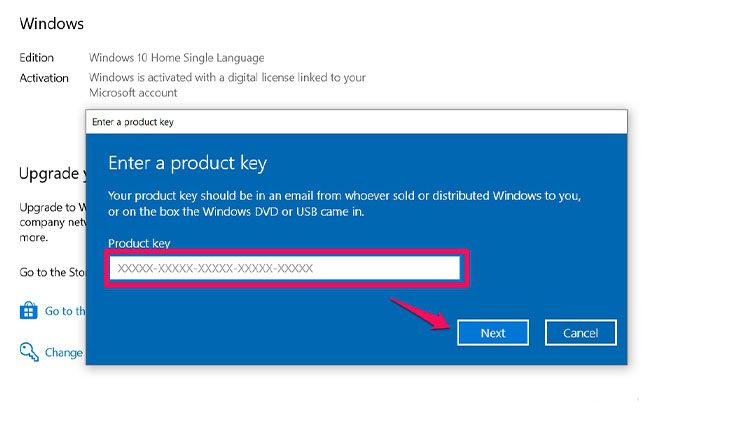Select the 'Change' product key link
Viewport: 750px width, 438px height.
tap(64, 352)
